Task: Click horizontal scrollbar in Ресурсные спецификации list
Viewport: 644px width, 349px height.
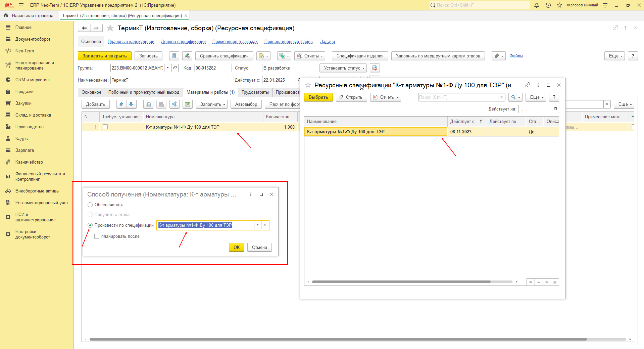Action: [401, 282]
